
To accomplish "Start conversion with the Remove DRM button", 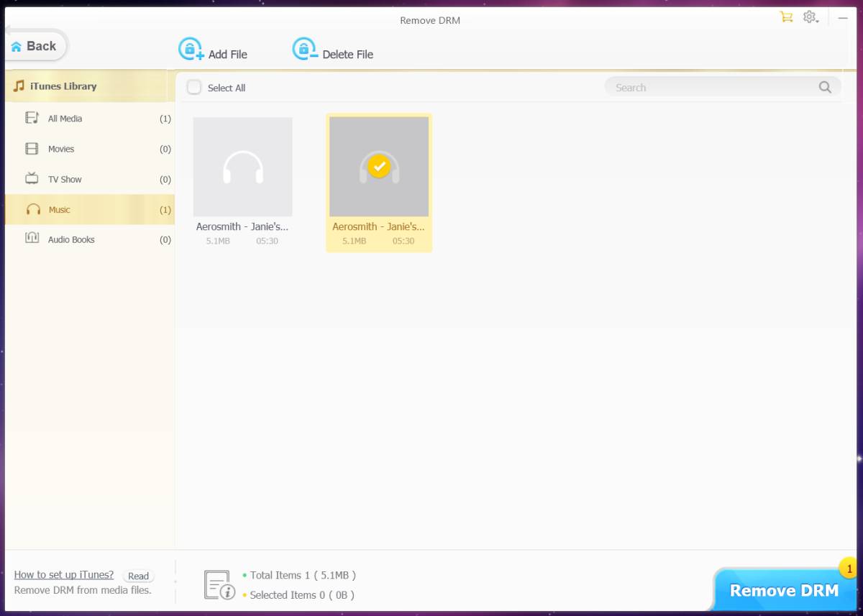I will coord(785,590).
